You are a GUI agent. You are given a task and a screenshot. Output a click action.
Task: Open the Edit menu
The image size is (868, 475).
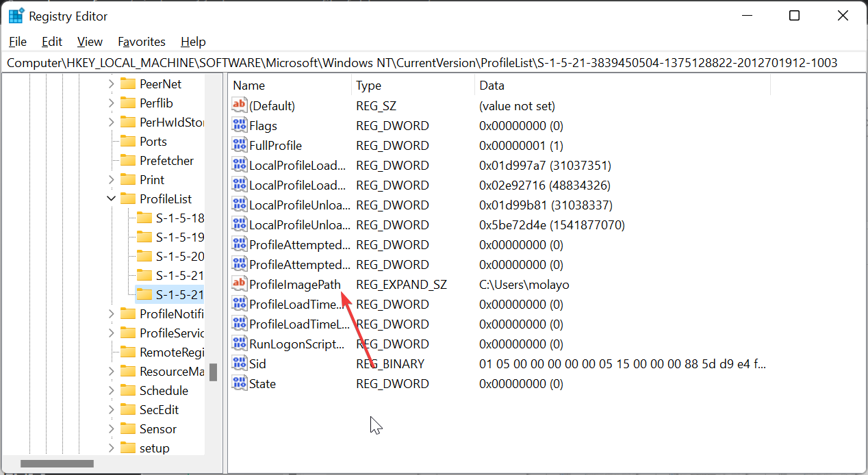pos(52,42)
